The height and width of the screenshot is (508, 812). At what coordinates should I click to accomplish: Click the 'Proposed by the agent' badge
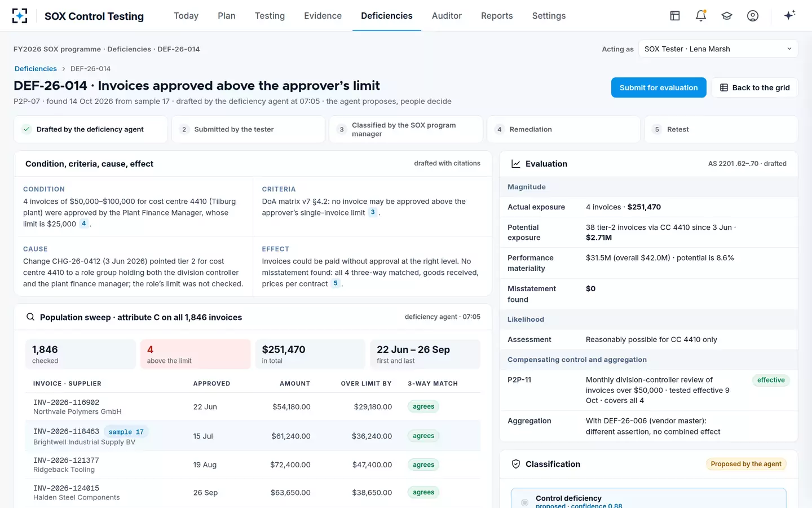click(746, 464)
